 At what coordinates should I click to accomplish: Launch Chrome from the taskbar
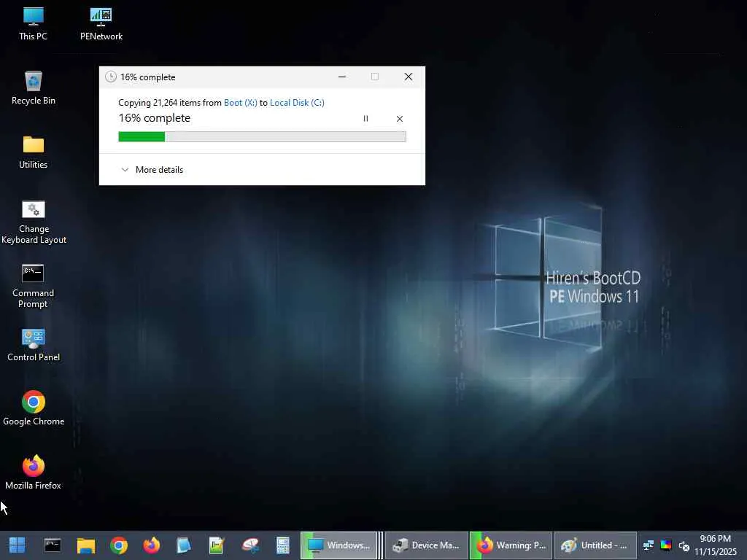pyautogui.click(x=119, y=545)
